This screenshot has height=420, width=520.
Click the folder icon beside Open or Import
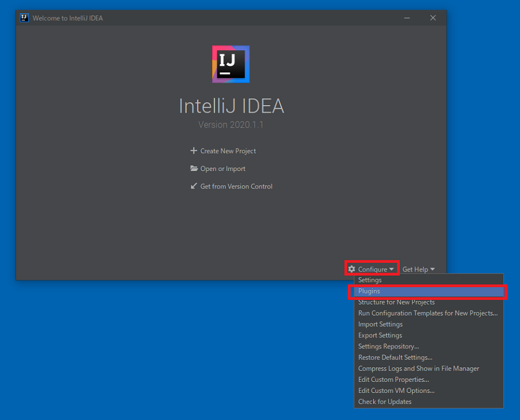[194, 168]
